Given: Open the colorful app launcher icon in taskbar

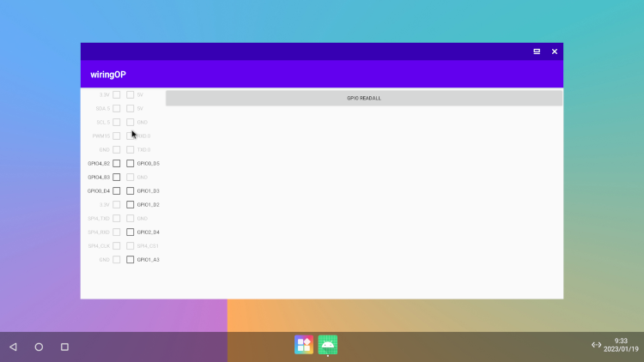Looking at the screenshot, I should pyautogui.click(x=304, y=345).
